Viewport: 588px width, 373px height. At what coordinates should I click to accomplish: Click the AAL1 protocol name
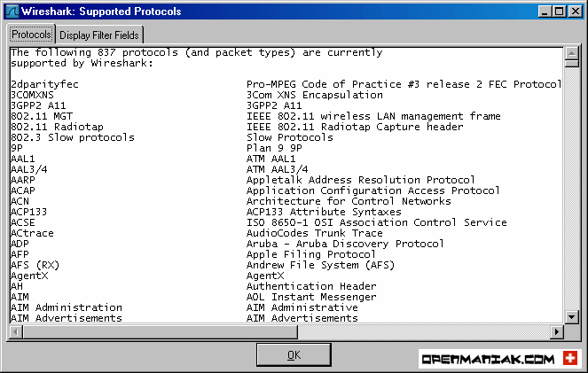[23, 159]
